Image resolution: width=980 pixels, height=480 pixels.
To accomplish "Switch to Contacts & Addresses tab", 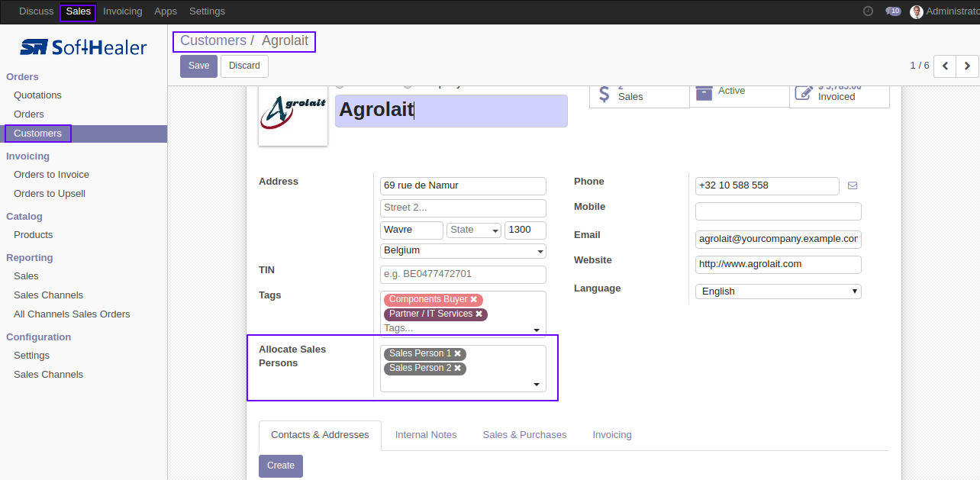I will (320, 435).
